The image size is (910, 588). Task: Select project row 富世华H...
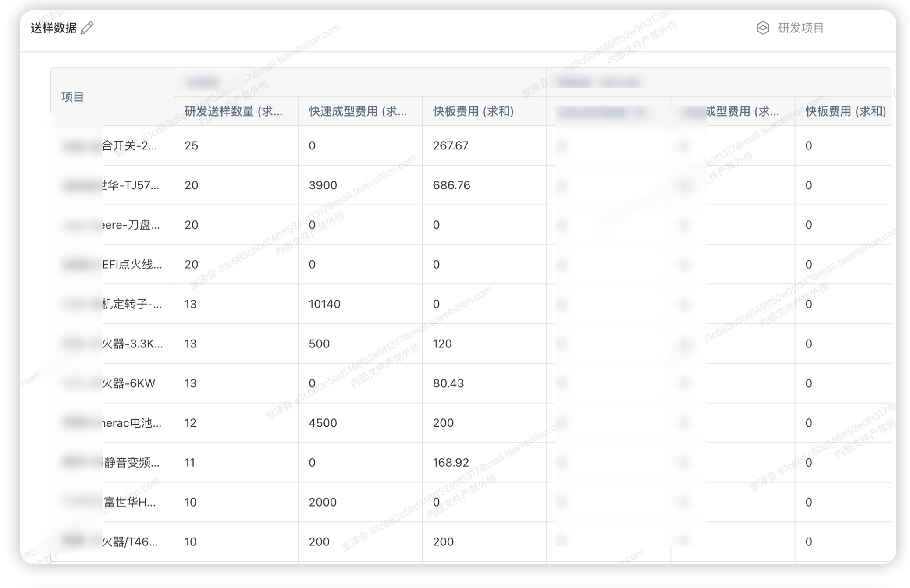[129, 502]
